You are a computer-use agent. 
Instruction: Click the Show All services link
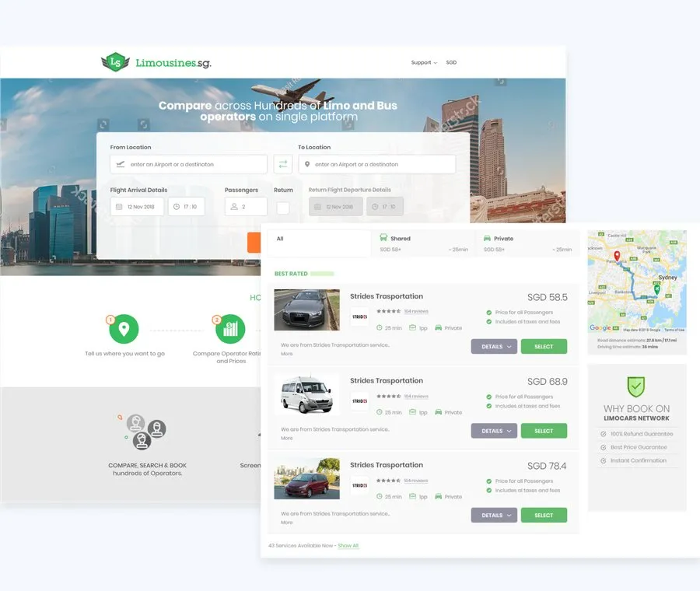click(x=348, y=545)
